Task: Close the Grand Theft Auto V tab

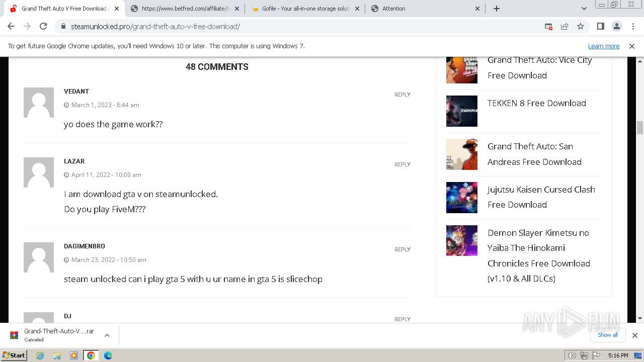Action: (117, 9)
